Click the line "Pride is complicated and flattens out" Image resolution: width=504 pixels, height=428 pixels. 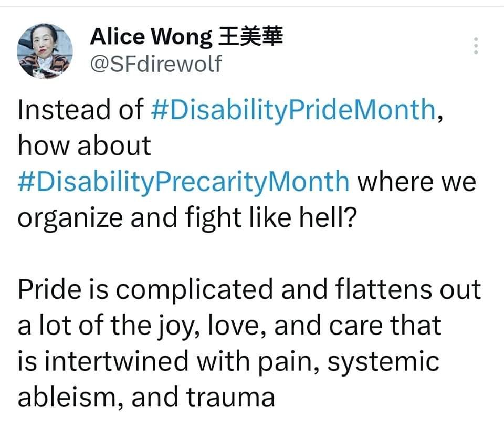click(x=249, y=290)
